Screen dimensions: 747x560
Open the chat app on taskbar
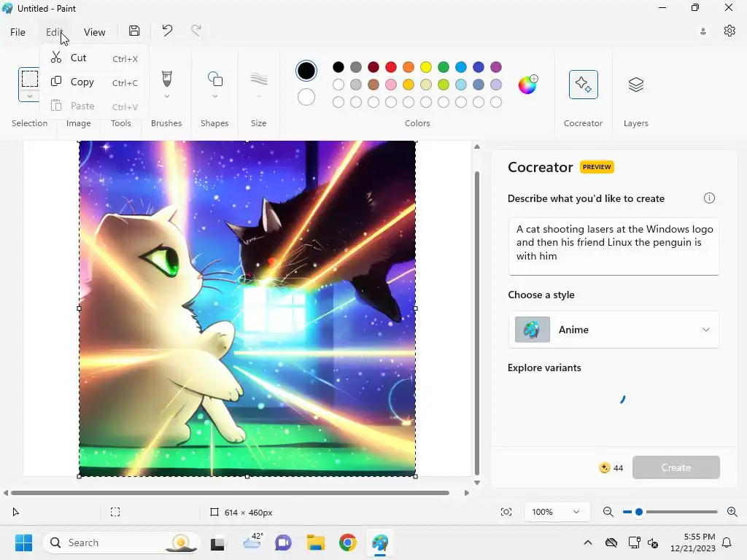283,542
